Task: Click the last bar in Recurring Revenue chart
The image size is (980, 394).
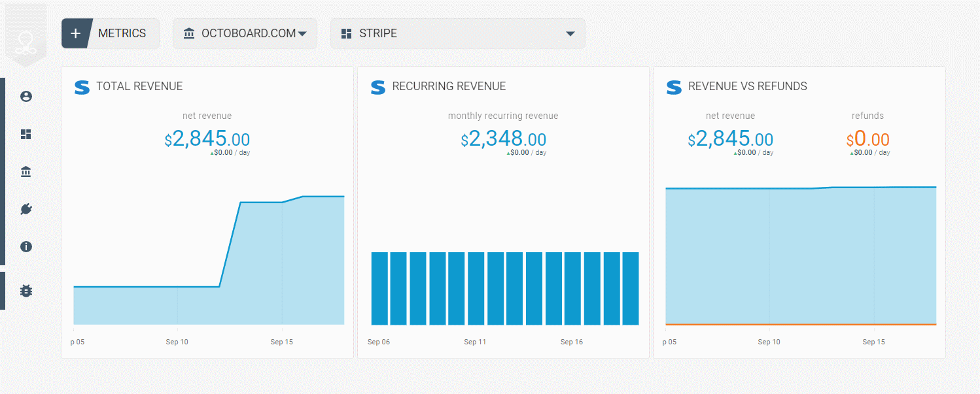Action: click(x=631, y=288)
